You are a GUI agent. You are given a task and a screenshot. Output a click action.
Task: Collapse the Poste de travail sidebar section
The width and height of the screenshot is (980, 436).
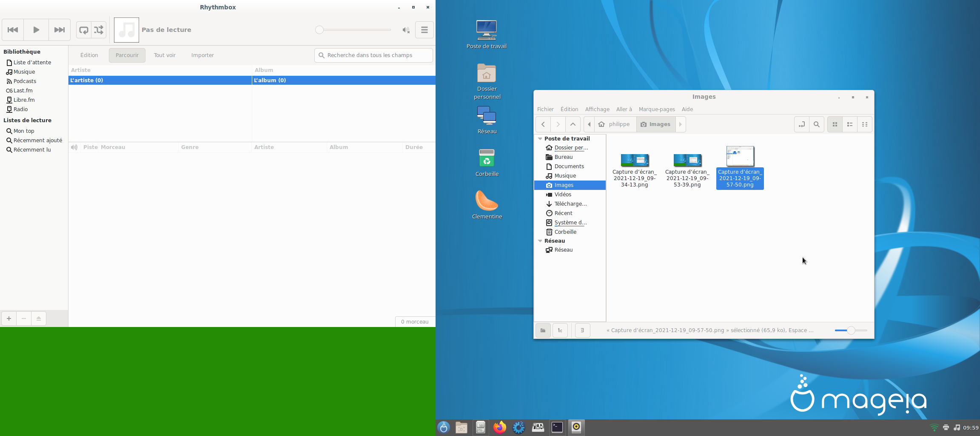click(x=540, y=139)
